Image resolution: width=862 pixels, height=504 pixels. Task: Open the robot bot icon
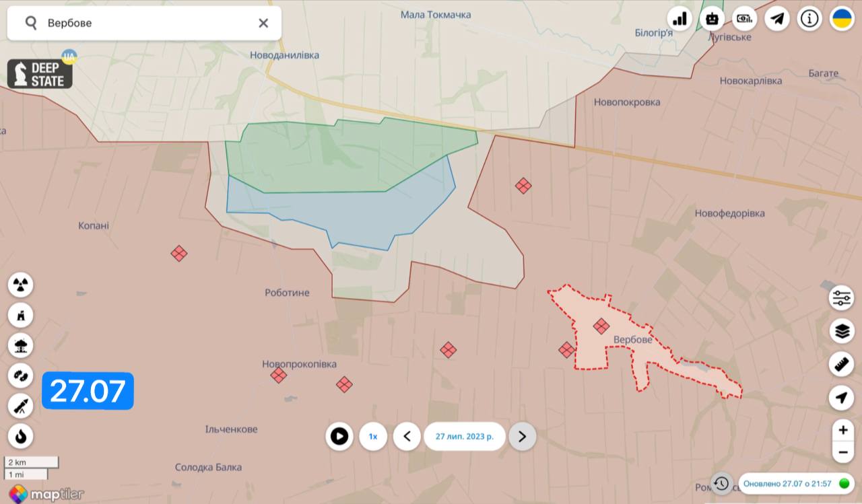pos(712,19)
